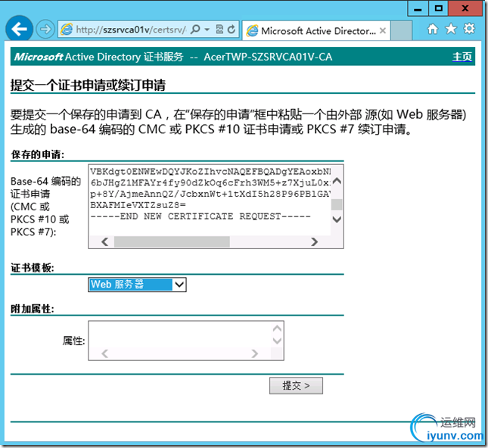Click the request box scroll left arrow
This screenshot has height=448, width=488.
pyautogui.click(x=105, y=241)
